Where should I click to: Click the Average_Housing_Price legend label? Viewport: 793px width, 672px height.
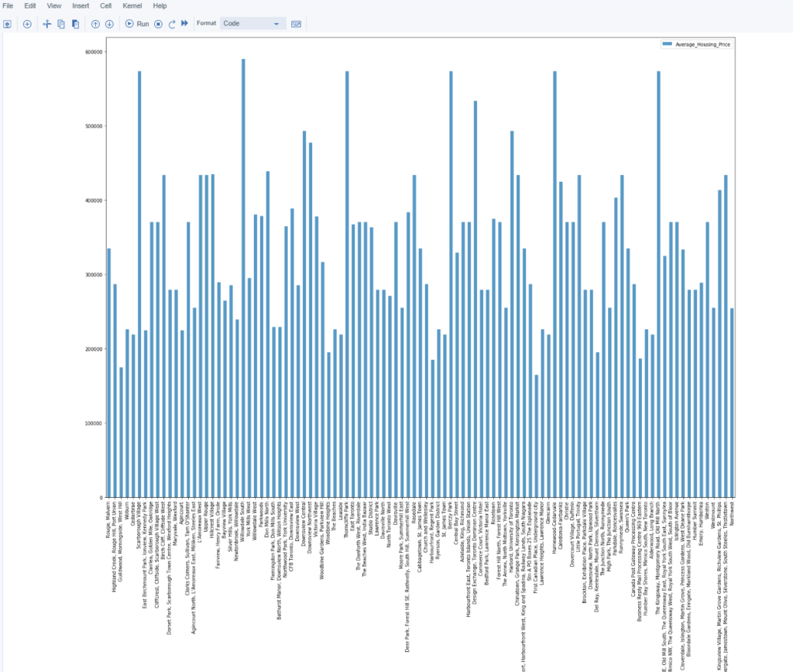[702, 44]
